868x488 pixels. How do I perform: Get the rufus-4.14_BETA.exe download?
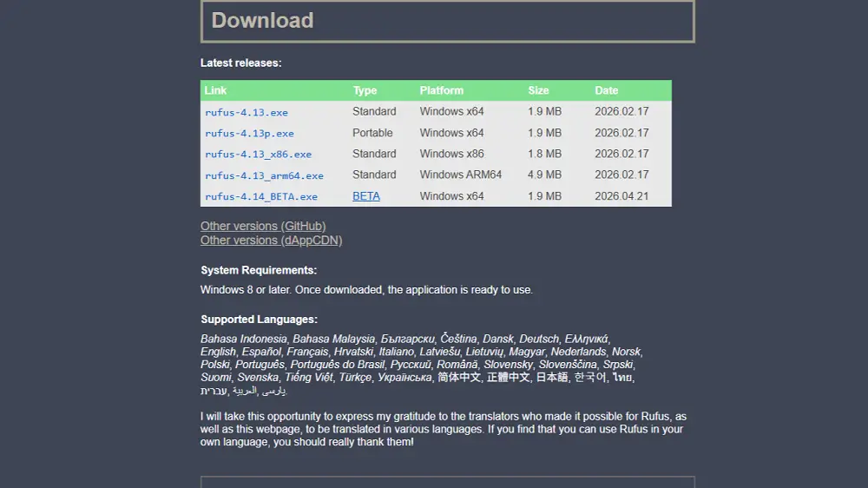[261, 197]
